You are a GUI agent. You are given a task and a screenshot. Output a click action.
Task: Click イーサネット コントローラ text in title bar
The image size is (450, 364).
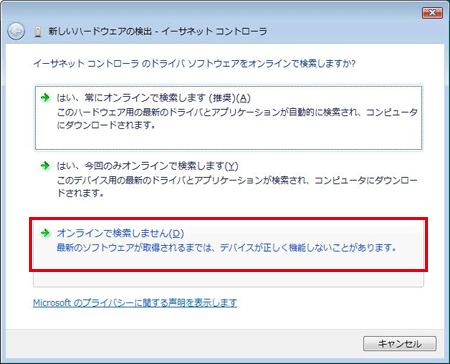214,31
